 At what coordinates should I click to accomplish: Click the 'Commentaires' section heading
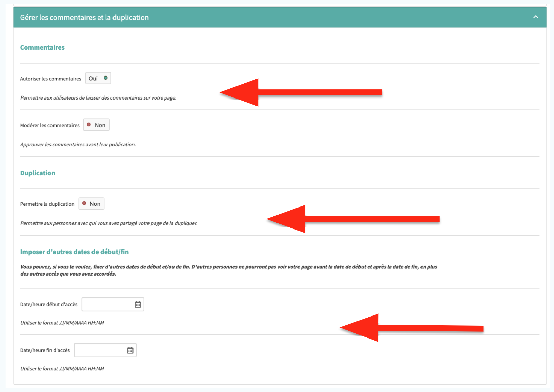coord(42,47)
